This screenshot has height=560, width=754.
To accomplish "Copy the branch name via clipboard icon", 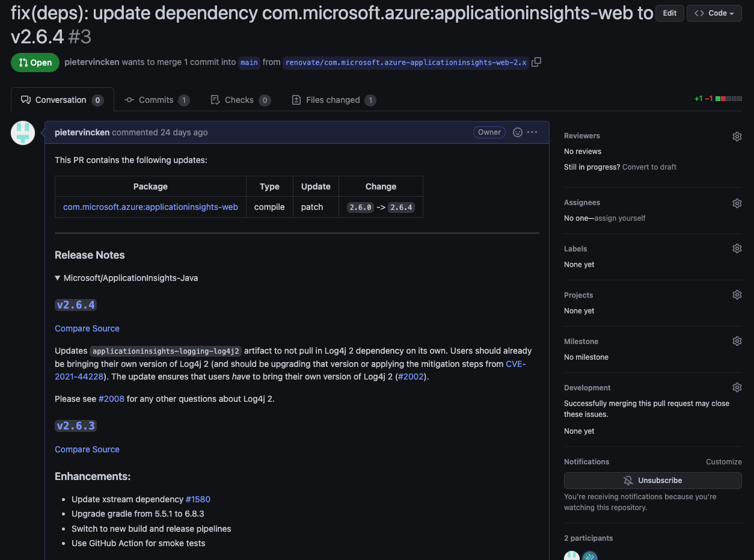I will click(536, 62).
